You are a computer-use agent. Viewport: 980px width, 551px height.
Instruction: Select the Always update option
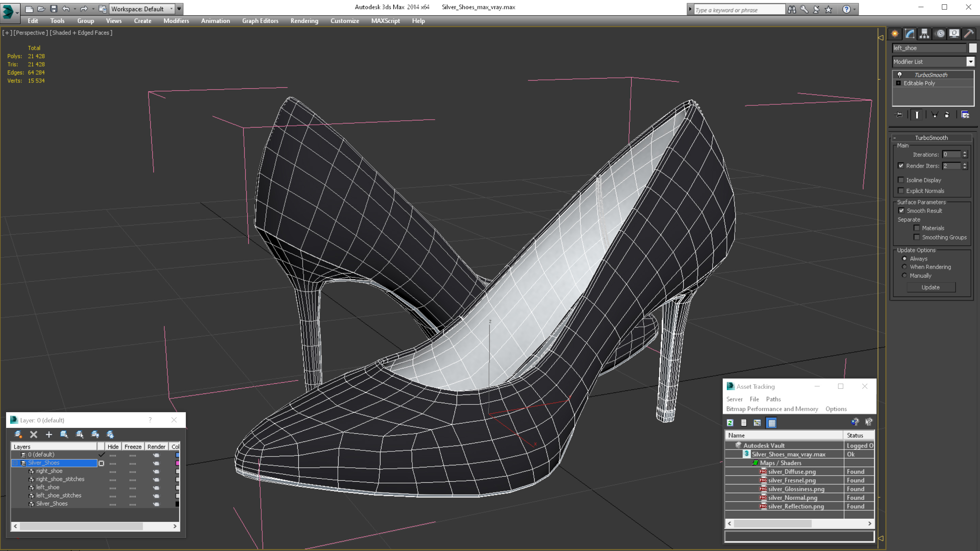pos(904,258)
